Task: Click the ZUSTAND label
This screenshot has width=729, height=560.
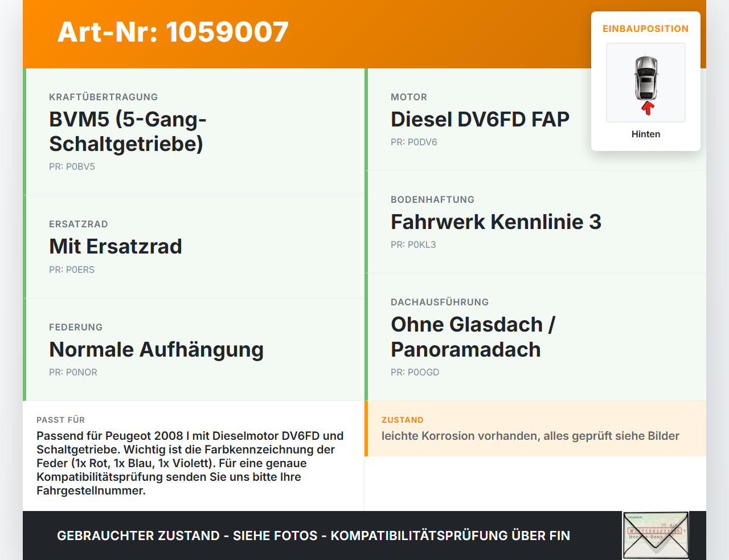Action: (x=403, y=420)
